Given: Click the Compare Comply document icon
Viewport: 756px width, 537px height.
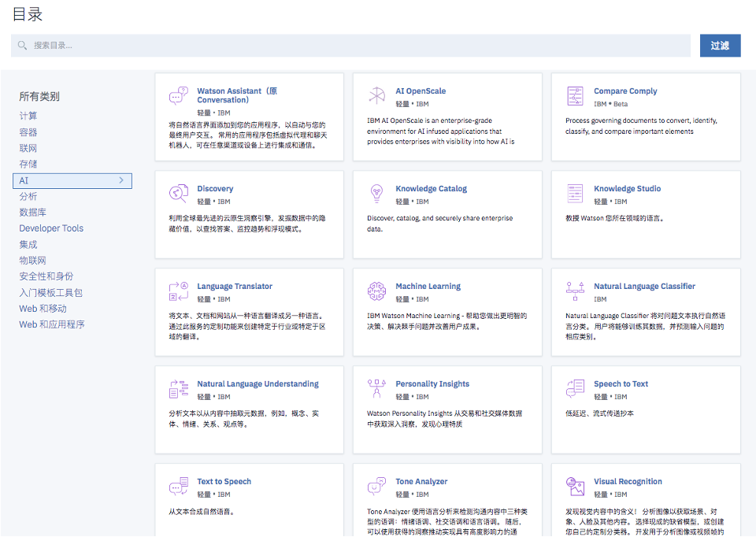Looking at the screenshot, I should pyautogui.click(x=575, y=96).
